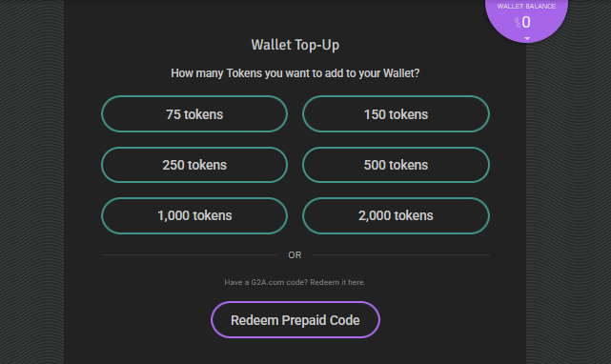
Task: Click the wavy patterned background at right
Action: click(568, 203)
